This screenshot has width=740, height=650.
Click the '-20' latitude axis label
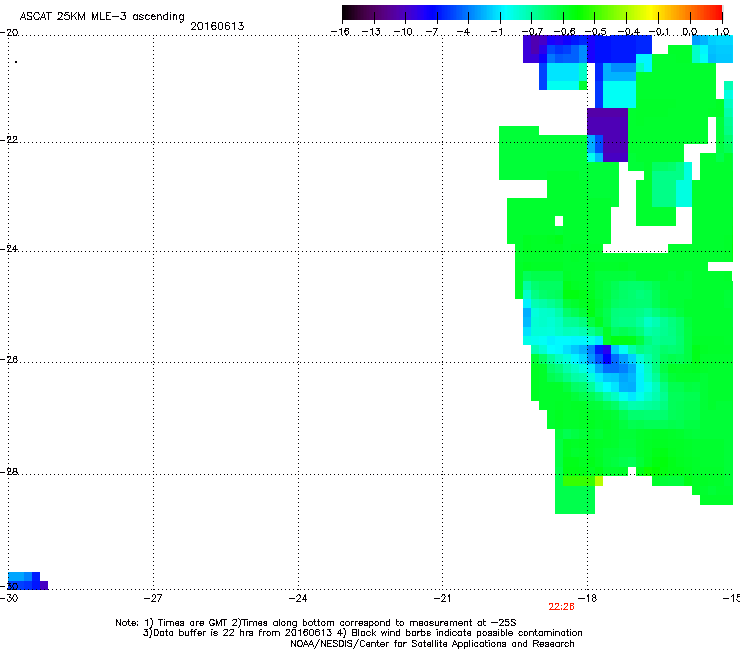9,33
